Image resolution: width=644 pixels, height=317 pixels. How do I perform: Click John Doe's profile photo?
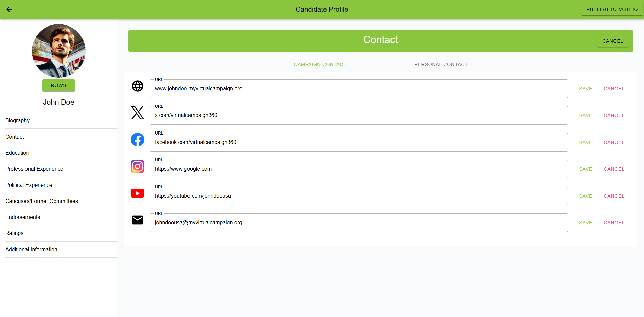tap(59, 51)
